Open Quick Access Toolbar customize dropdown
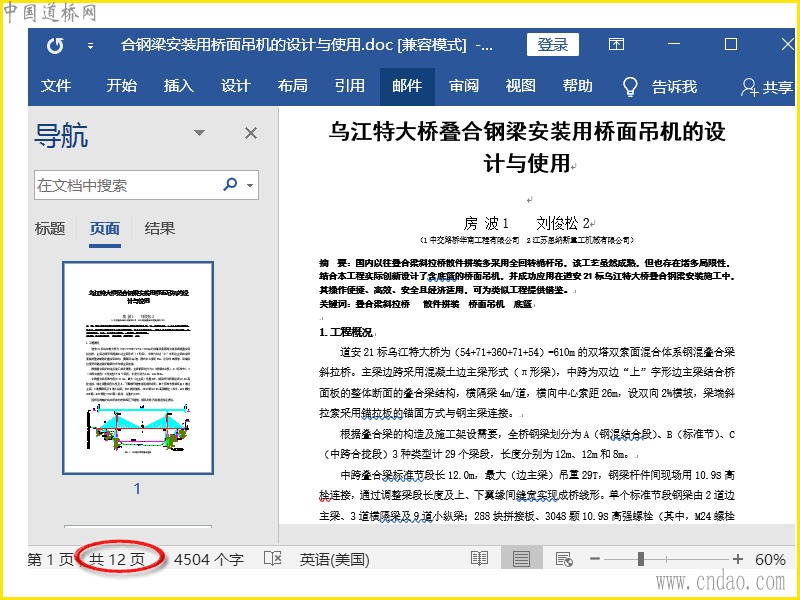800x600 pixels. coord(90,46)
